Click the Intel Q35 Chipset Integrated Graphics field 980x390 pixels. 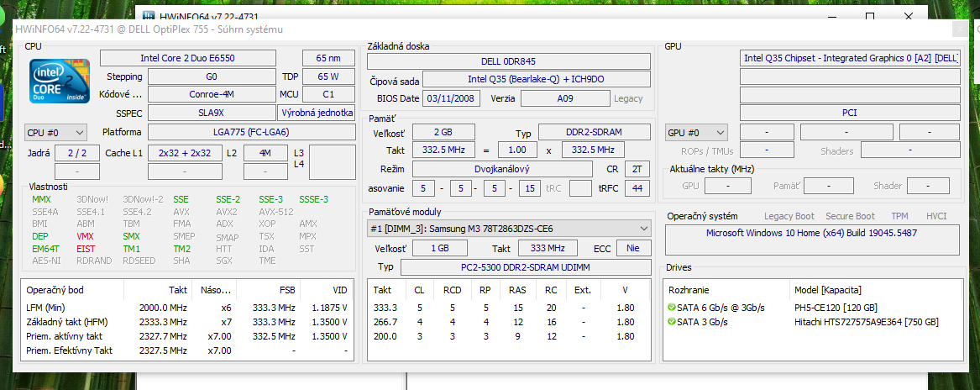coord(850,58)
